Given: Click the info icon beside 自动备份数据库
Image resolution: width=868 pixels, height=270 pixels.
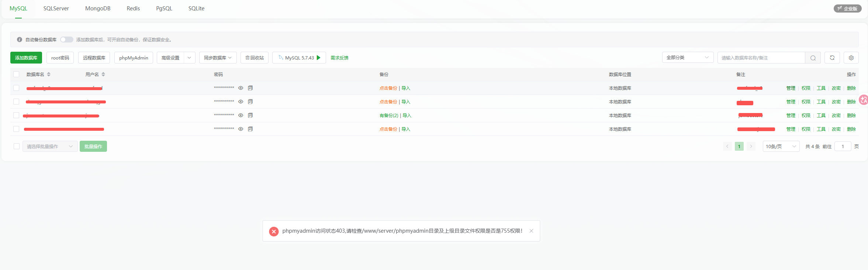Looking at the screenshot, I should (20, 40).
